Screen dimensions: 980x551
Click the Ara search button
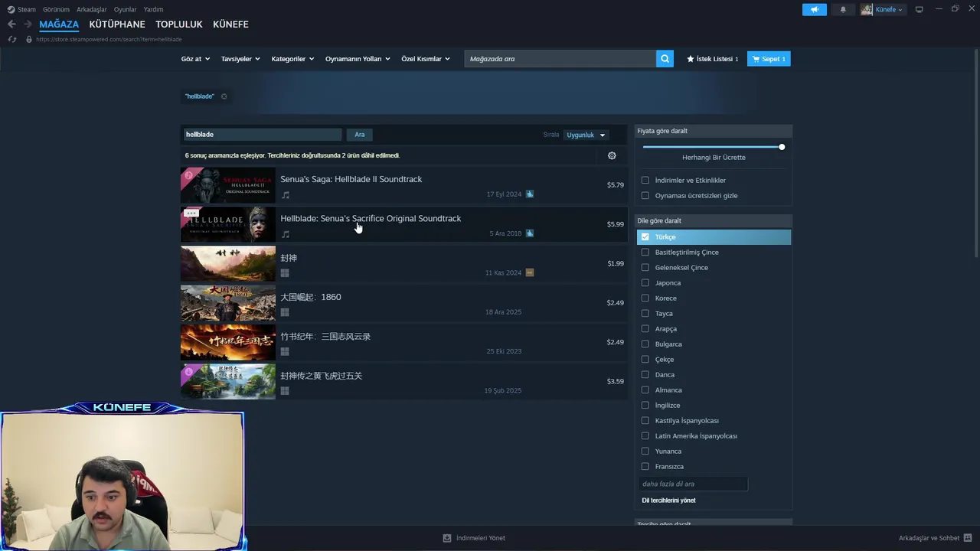point(360,135)
